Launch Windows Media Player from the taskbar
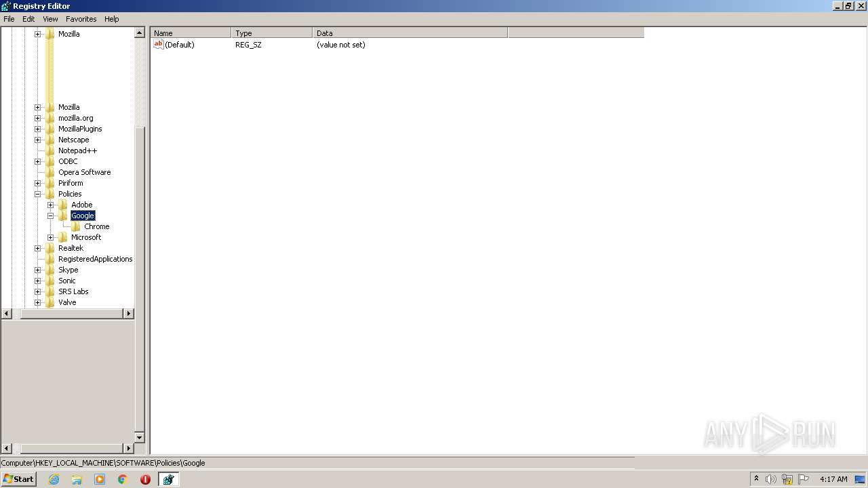This screenshot has width=868, height=488. point(100,479)
